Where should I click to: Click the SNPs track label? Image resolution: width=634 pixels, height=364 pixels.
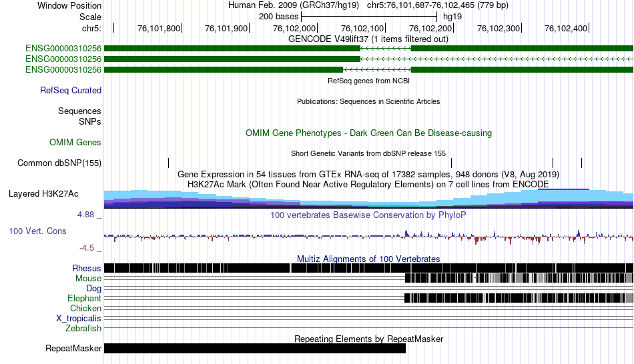pyautogui.click(x=90, y=121)
